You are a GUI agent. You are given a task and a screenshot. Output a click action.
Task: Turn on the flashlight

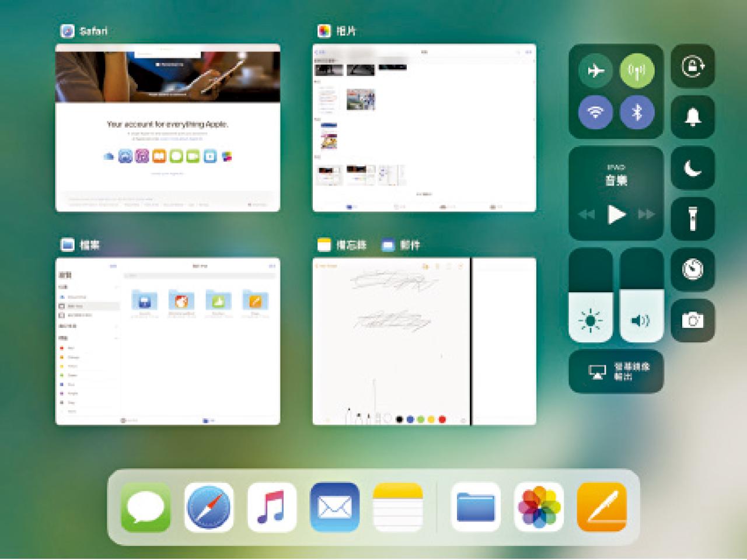[693, 219]
